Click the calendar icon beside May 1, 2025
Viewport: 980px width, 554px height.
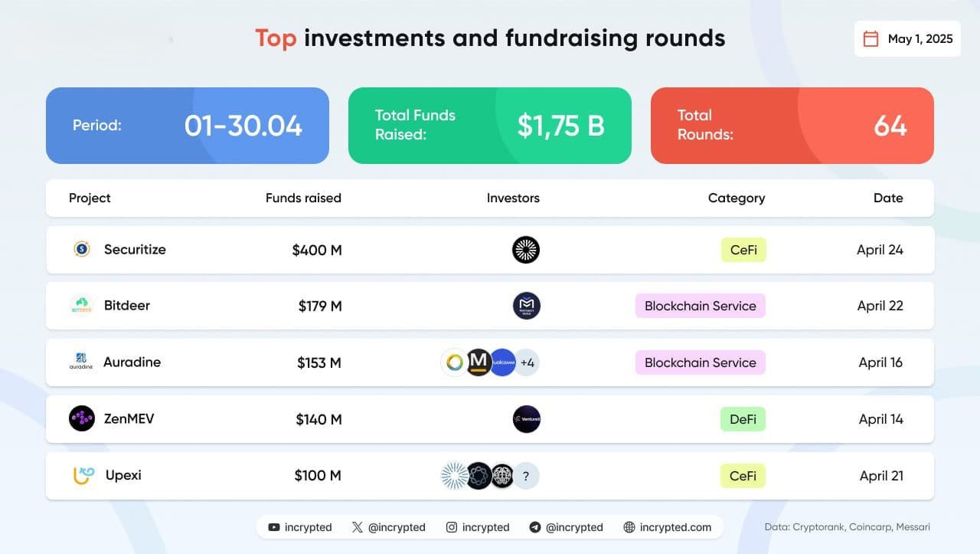tap(871, 39)
